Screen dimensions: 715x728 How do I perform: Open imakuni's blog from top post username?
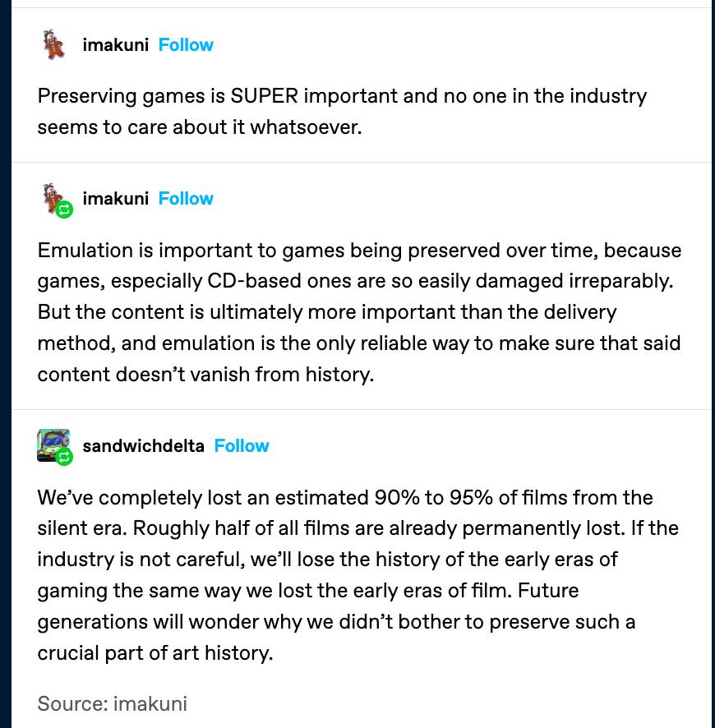(115, 44)
